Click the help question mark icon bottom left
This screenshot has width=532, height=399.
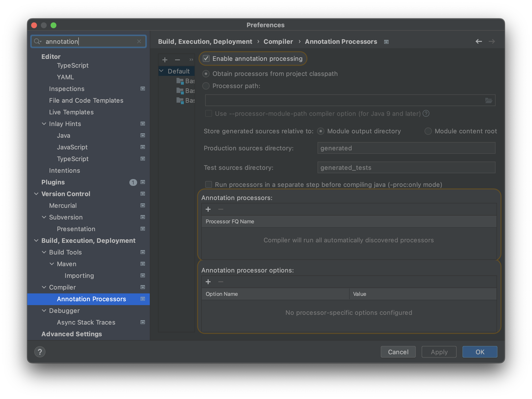[40, 352]
